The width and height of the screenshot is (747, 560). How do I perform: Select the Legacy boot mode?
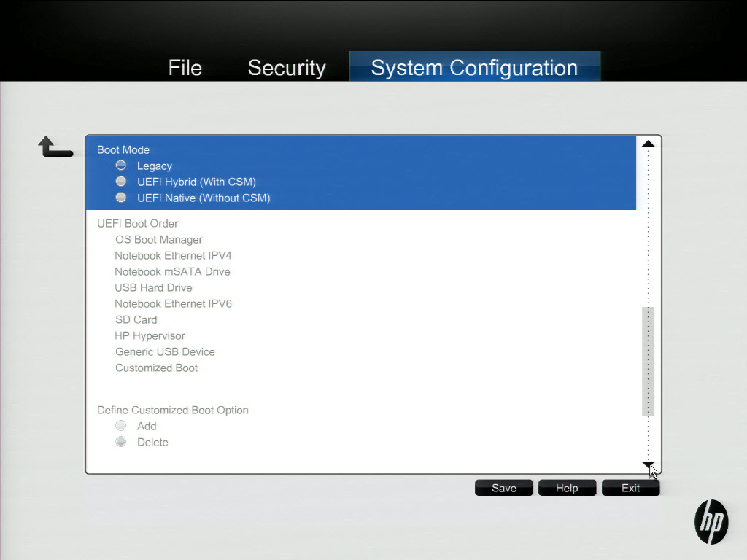click(121, 166)
